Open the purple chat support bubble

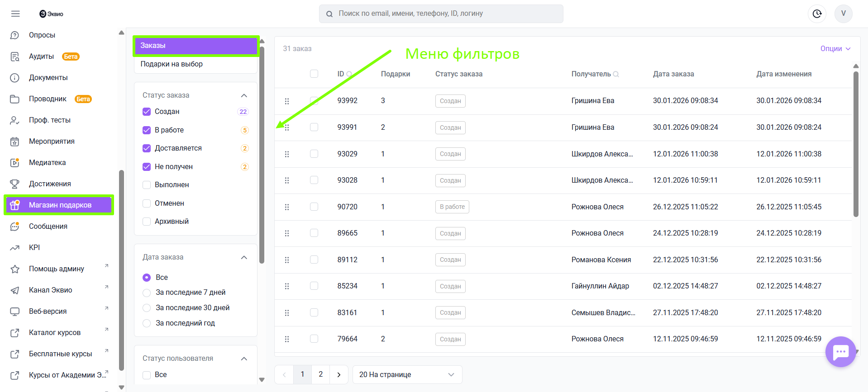pyautogui.click(x=840, y=351)
